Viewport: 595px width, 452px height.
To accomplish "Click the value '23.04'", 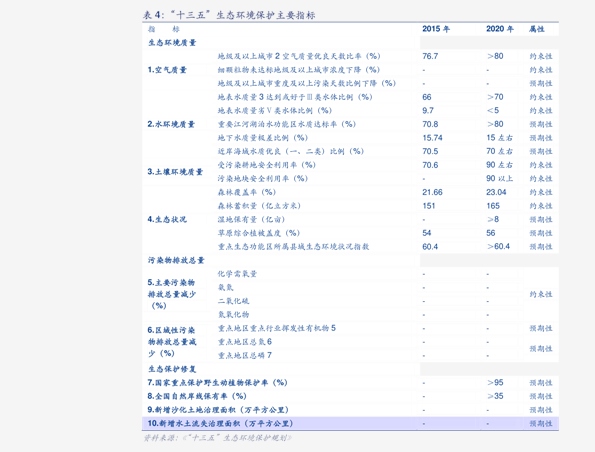I will click(496, 192).
